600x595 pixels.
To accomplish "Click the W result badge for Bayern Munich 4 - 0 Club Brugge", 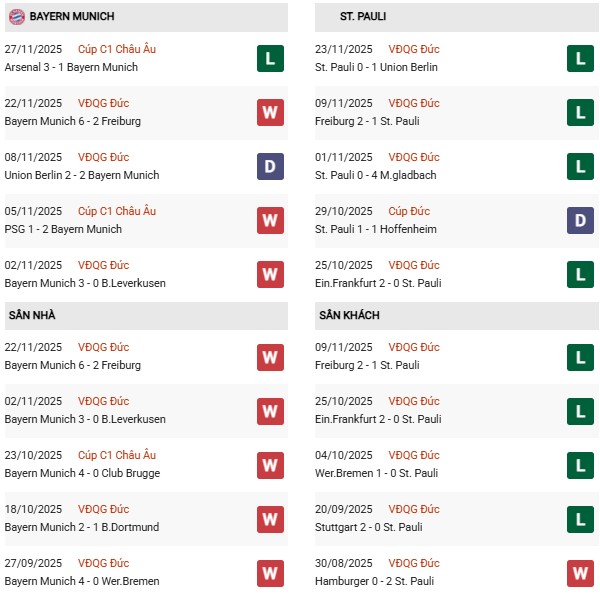I will click(x=270, y=465).
